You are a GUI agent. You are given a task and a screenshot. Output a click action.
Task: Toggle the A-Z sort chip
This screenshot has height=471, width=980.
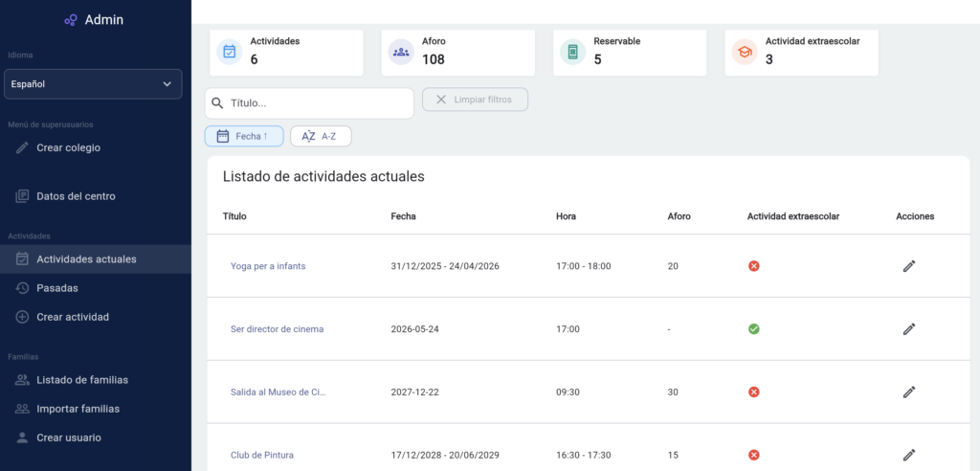coord(321,136)
